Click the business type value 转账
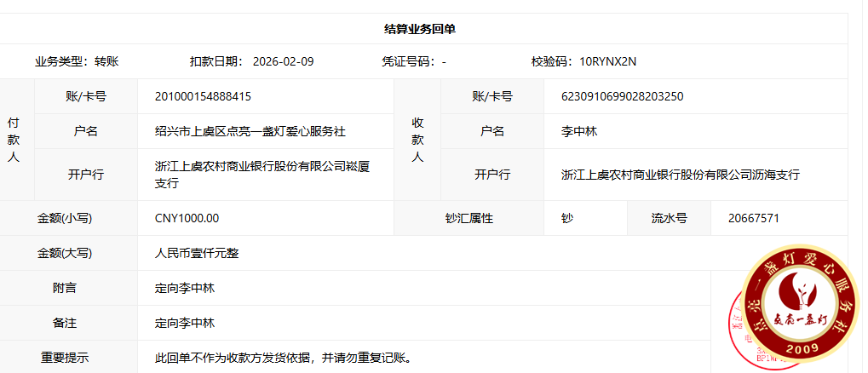This screenshot has width=868, height=373. coord(106,61)
